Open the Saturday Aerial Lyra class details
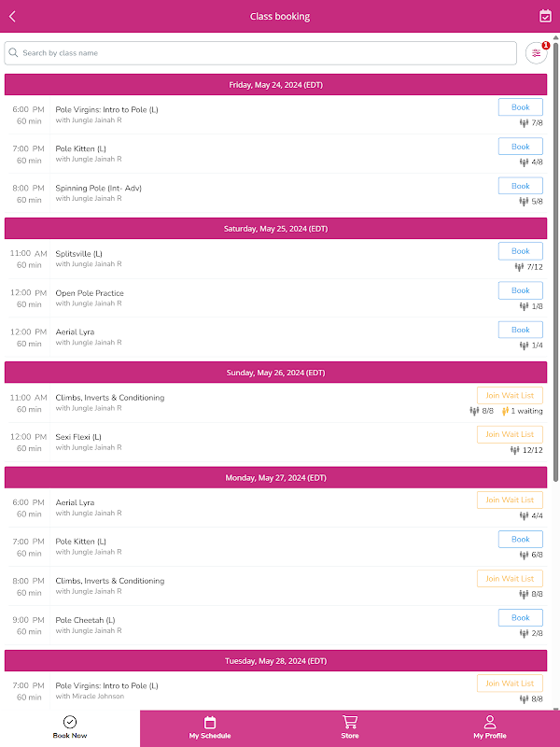560x747 pixels. 75,332
